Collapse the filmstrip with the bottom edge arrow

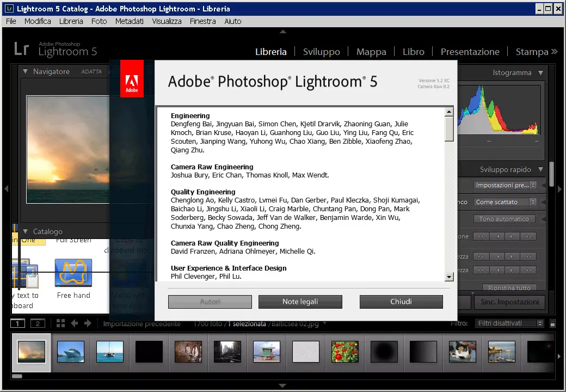283,385
